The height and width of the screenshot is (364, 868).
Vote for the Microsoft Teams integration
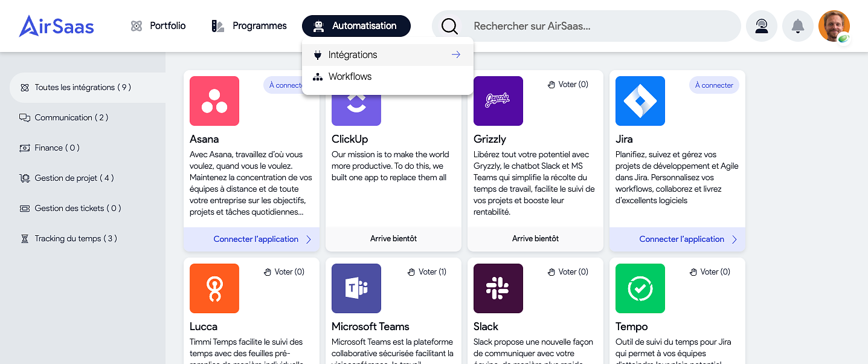click(x=426, y=272)
